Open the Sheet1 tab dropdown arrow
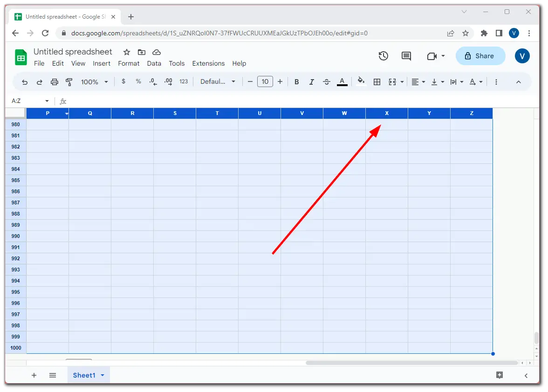Screen dimensions: 548x392 tap(102, 375)
